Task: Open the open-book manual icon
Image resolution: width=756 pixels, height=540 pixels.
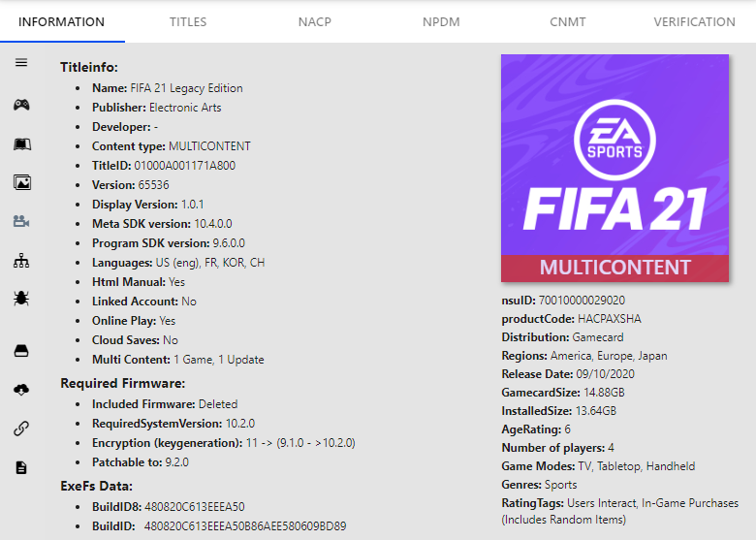Action: tap(21, 144)
